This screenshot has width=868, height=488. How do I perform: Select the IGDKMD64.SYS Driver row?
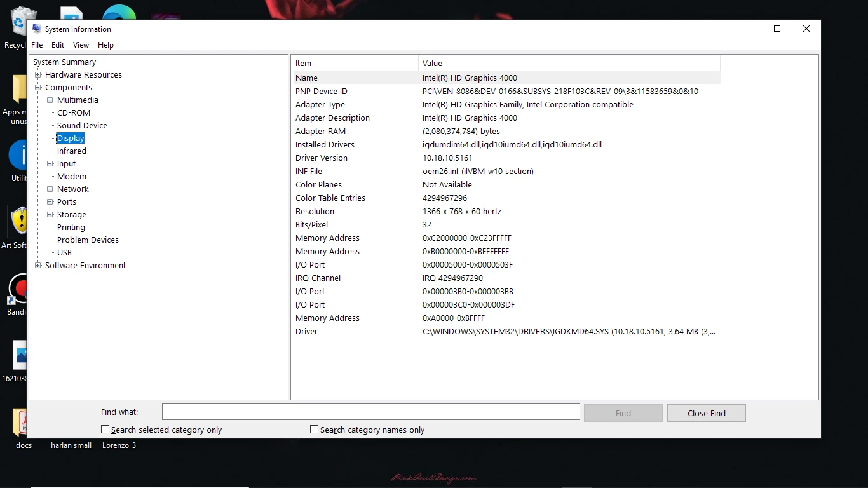point(506,331)
